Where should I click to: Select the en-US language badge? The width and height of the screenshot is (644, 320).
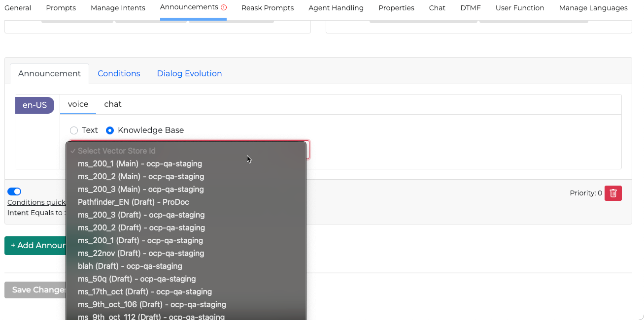pos(34,105)
